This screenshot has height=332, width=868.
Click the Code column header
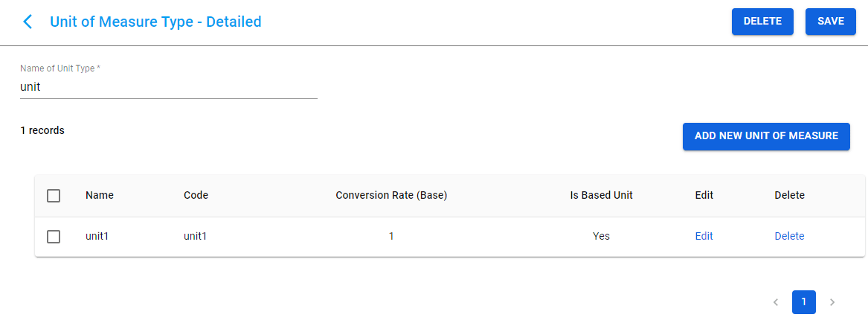click(196, 195)
